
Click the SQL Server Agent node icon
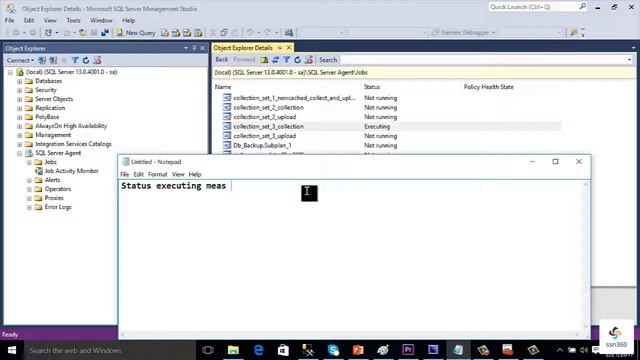(29, 153)
